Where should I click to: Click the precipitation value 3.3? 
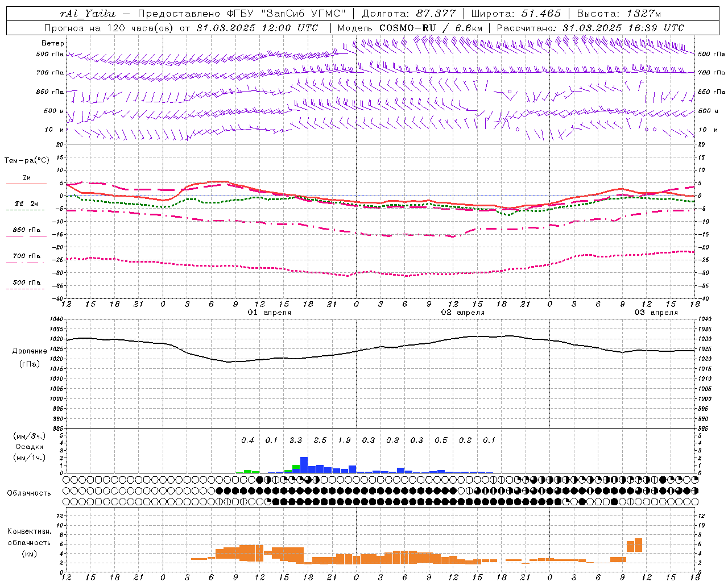tap(296, 440)
